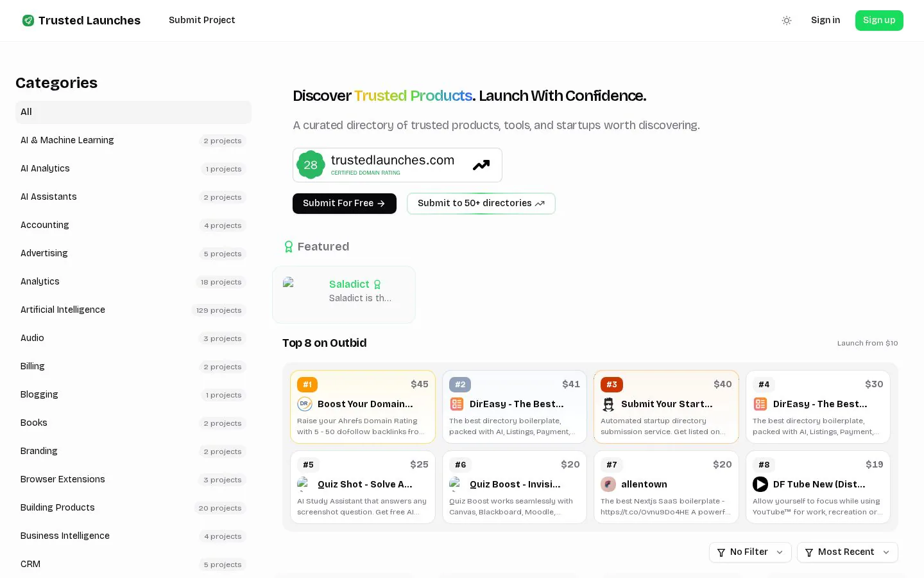Open the AI Analytics category
This screenshot has height=578, width=924.
(133, 168)
